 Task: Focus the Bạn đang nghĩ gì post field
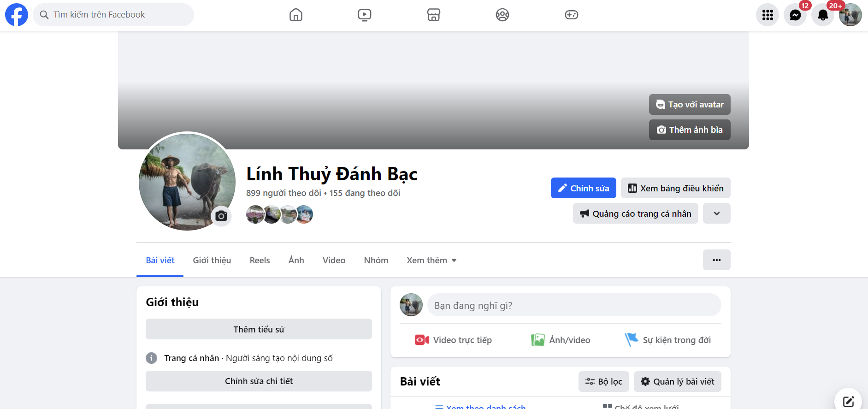tap(574, 305)
